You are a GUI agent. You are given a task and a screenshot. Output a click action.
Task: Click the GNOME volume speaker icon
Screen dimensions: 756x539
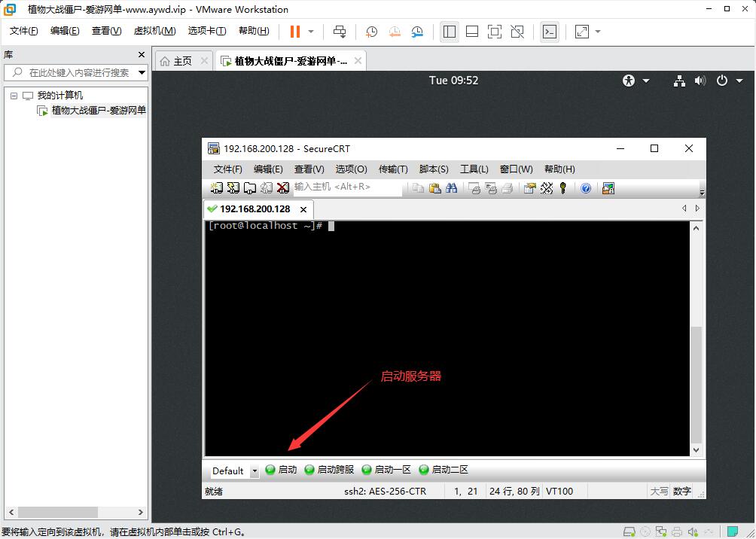[700, 81]
